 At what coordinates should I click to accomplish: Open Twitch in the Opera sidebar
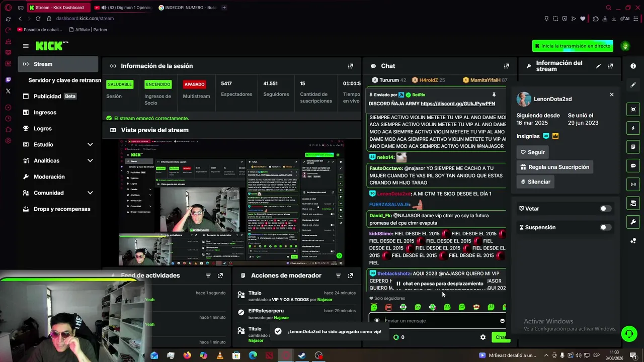coord(8,80)
